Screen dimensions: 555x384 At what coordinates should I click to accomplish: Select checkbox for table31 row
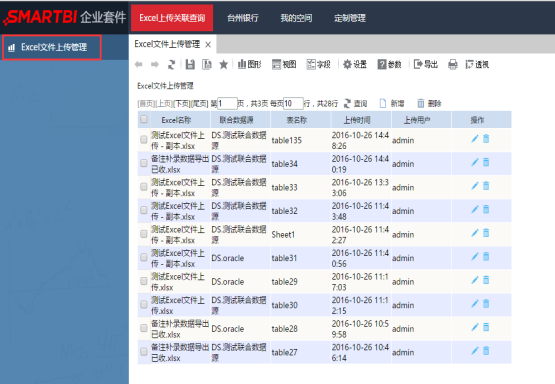point(144,257)
